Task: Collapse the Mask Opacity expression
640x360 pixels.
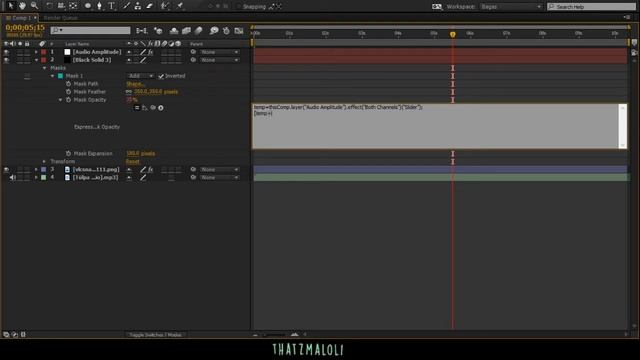Action: click(x=61, y=100)
